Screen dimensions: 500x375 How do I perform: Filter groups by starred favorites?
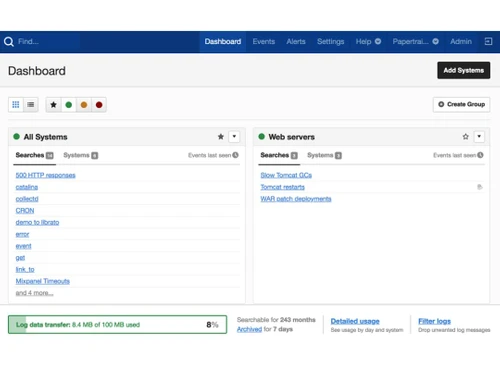[53, 105]
